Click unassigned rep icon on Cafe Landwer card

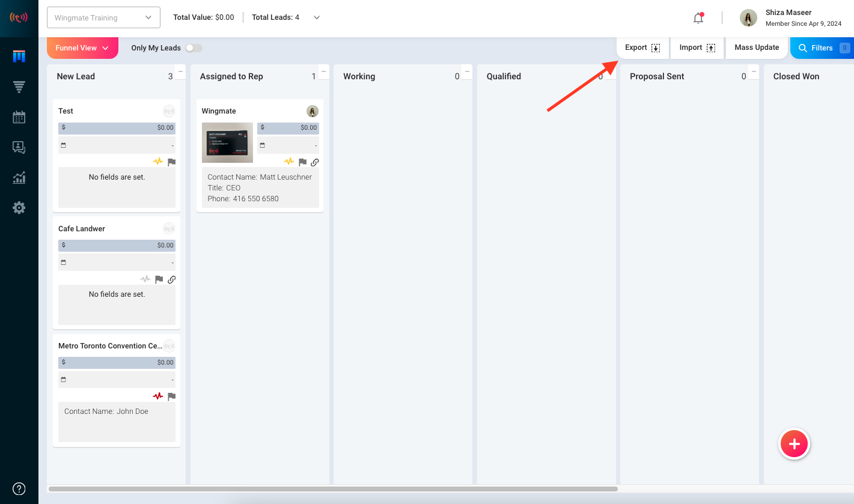pyautogui.click(x=169, y=229)
